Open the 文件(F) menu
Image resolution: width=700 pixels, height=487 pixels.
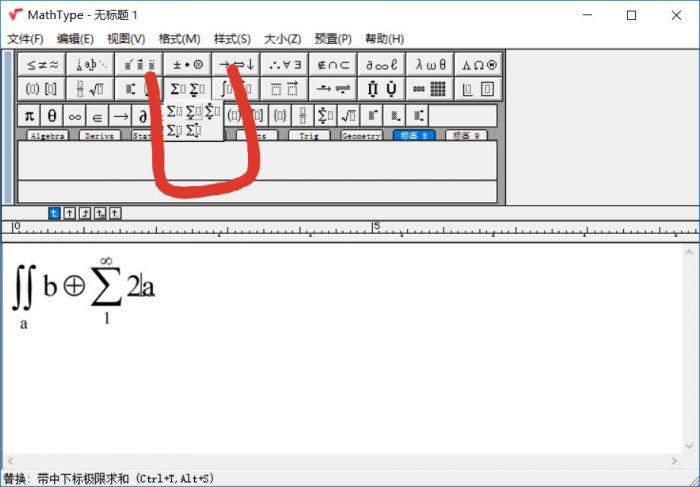click(x=25, y=39)
